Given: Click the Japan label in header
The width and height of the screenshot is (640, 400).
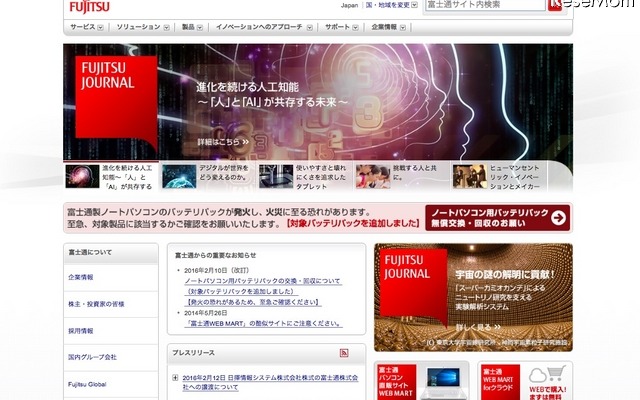Looking at the screenshot, I should coord(349,5).
